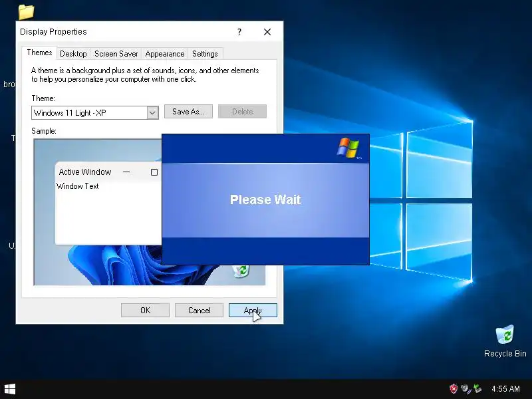The height and width of the screenshot is (399, 532).
Task: Click the sample window maximize icon
Action: pyautogui.click(x=154, y=172)
